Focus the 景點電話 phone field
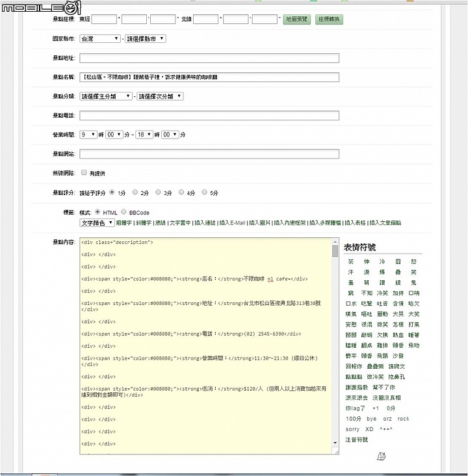Screen dimensions: 468x476 [209, 115]
